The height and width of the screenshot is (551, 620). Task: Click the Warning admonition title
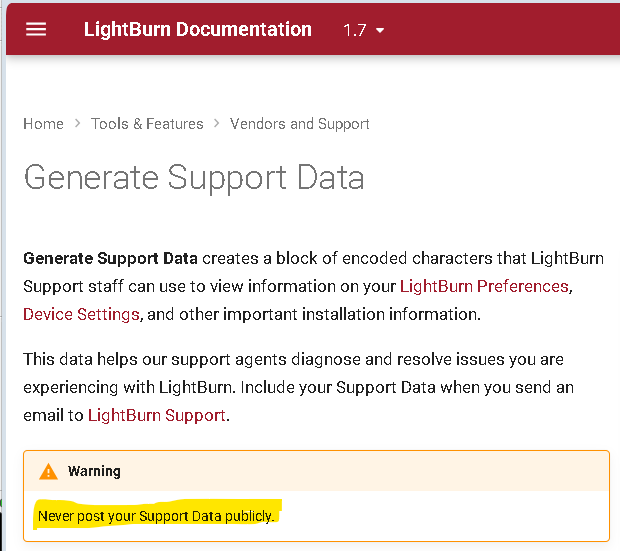tap(94, 471)
